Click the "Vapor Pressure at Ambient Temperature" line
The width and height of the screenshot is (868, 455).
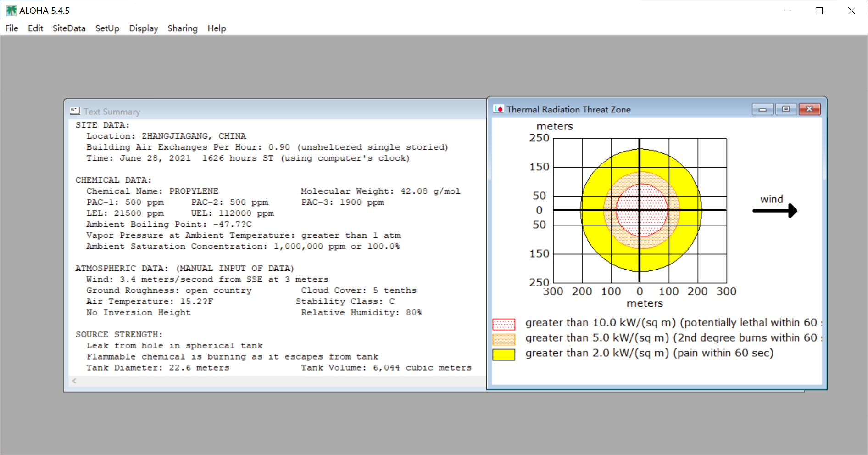pos(243,235)
